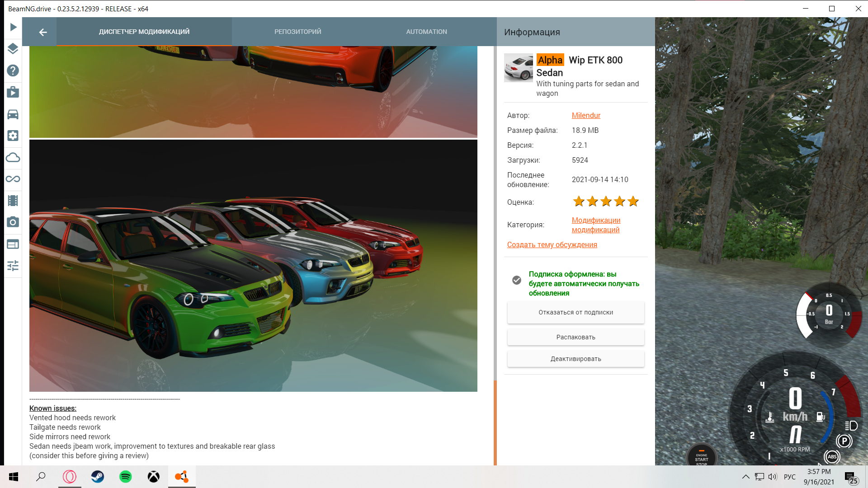Show hidden system tray icons
Image resolution: width=868 pixels, height=488 pixels.
746,477
